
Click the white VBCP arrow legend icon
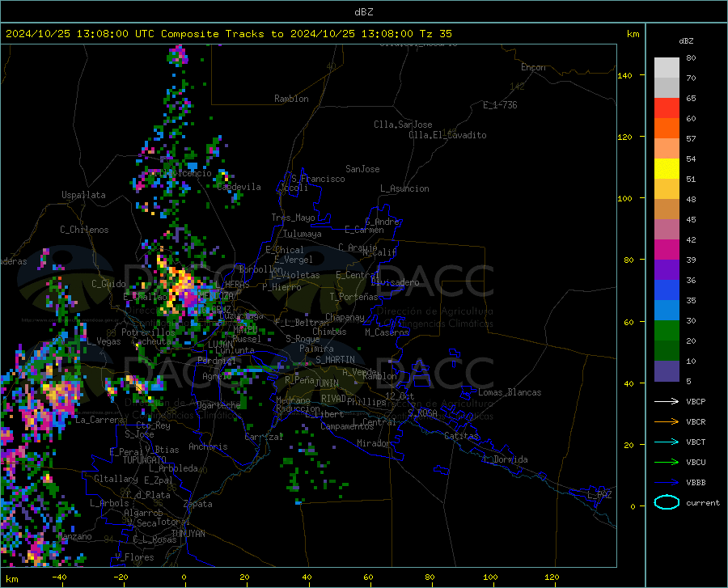point(667,401)
